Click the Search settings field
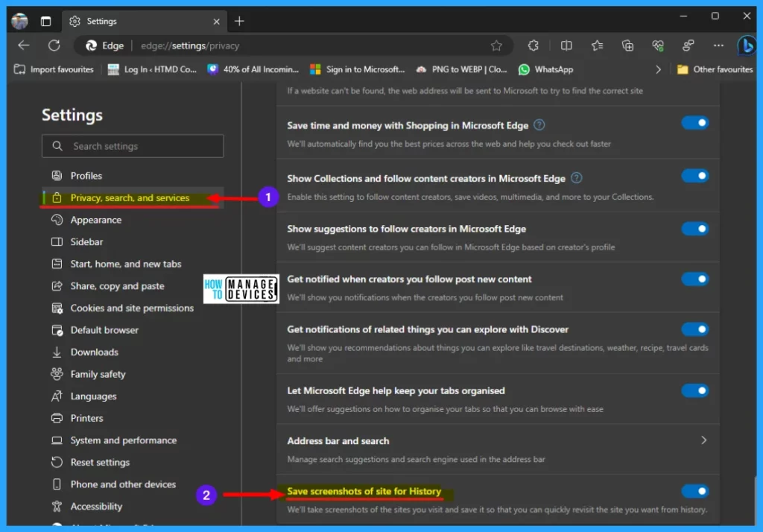The width and height of the screenshot is (763, 532). pos(133,146)
